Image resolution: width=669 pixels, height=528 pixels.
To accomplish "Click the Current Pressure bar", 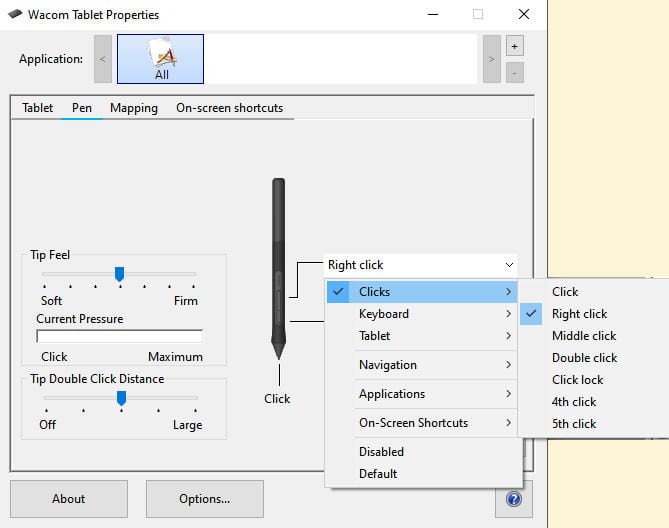I will 119,337.
